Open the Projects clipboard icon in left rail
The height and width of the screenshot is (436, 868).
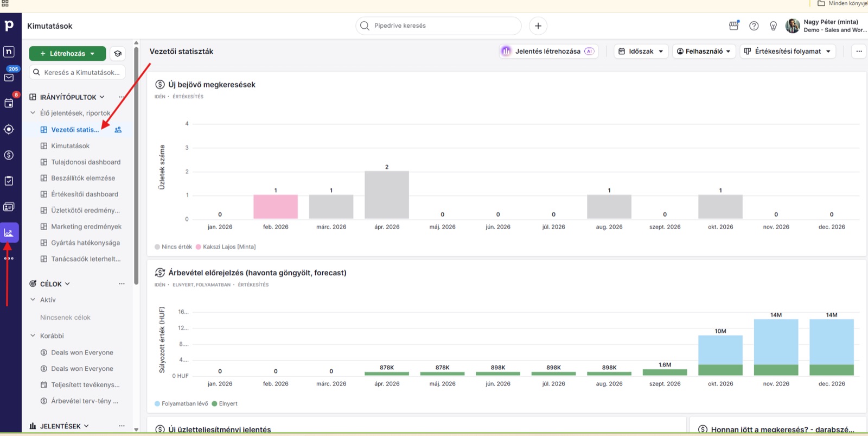pyautogui.click(x=9, y=181)
